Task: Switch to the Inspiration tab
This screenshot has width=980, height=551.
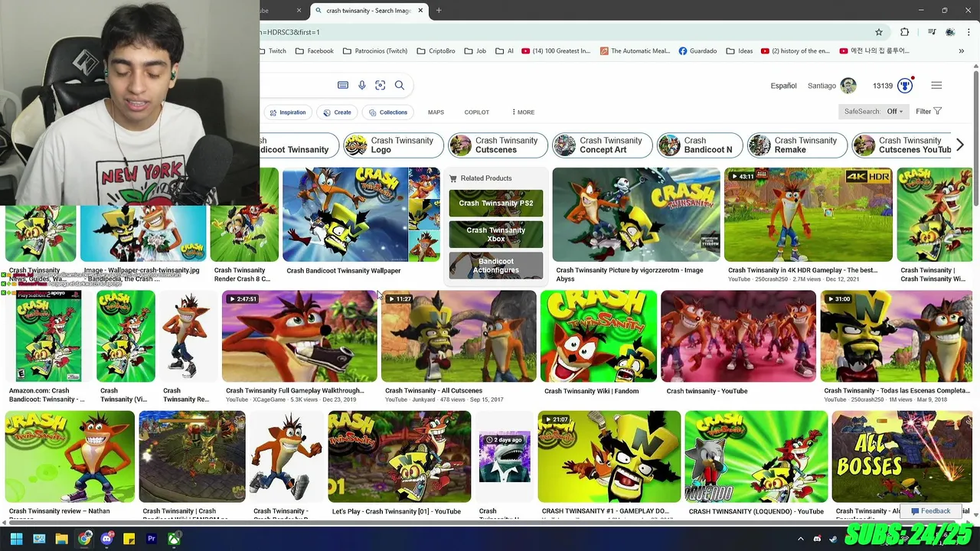Action: click(287, 112)
